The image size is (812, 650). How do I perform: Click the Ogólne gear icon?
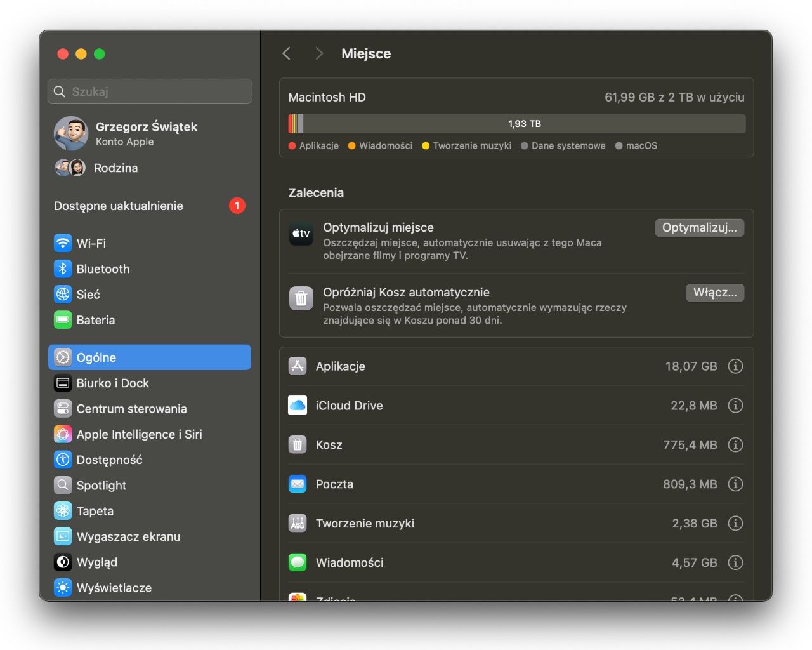click(x=63, y=357)
